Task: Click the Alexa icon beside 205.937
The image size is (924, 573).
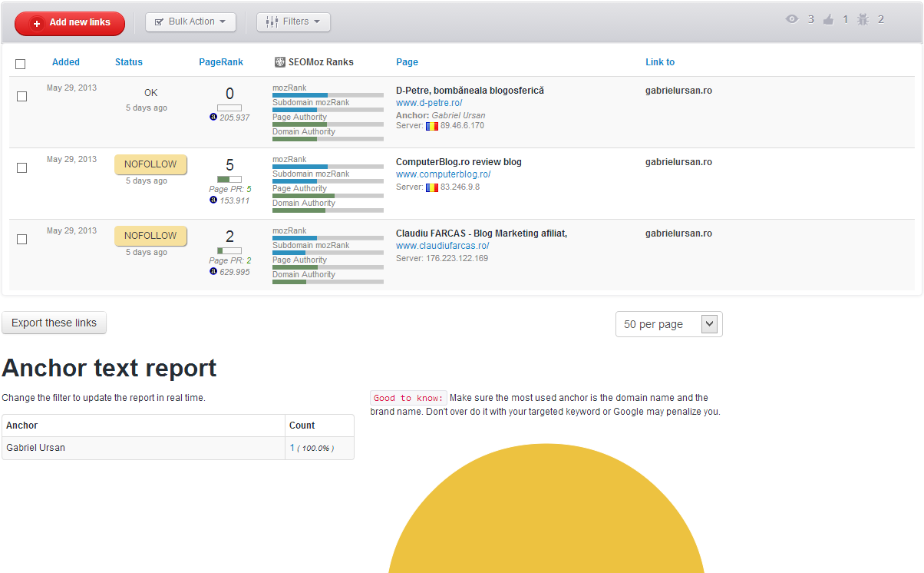Action: [213, 118]
